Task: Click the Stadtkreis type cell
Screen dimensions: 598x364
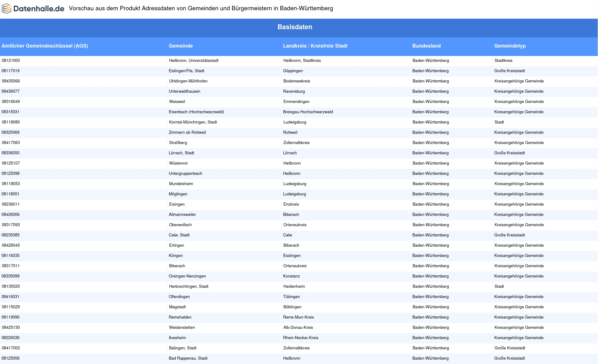Action: (x=503, y=61)
